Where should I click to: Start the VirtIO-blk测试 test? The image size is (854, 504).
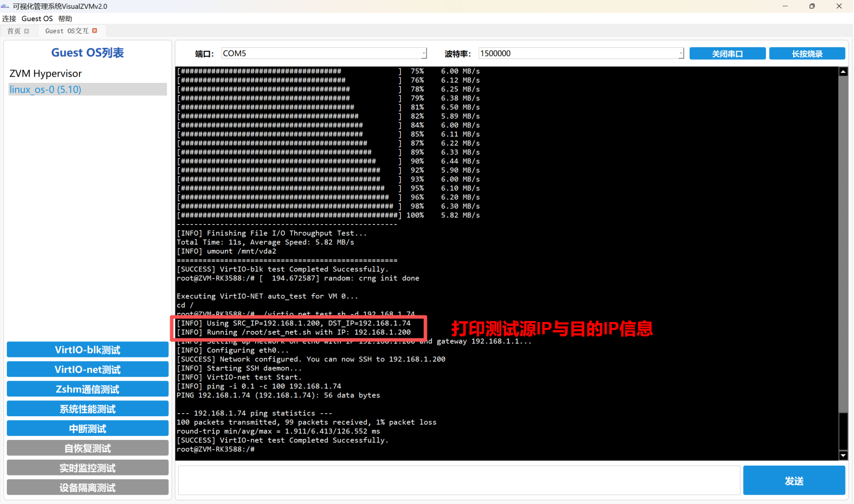click(x=87, y=350)
